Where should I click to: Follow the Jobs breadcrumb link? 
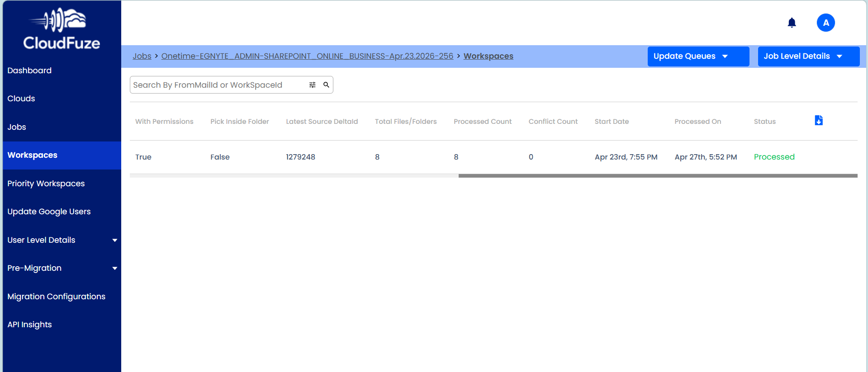coord(142,56)
